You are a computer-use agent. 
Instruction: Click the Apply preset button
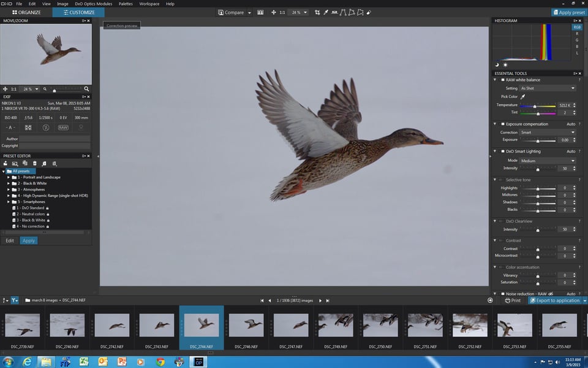coord(568,12)
